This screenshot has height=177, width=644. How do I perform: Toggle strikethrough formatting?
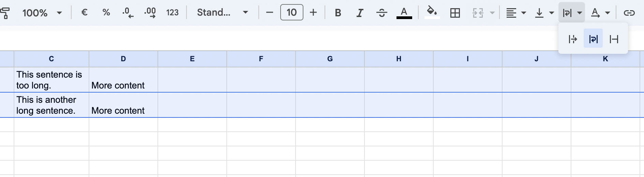click(381, 13)
